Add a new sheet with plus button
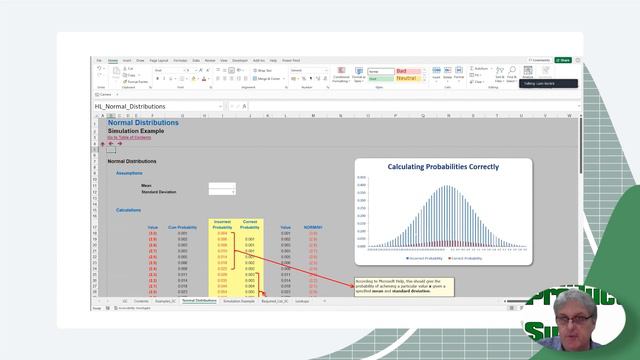The width and height of the screenshot is (640, 360). coord(324,301)
